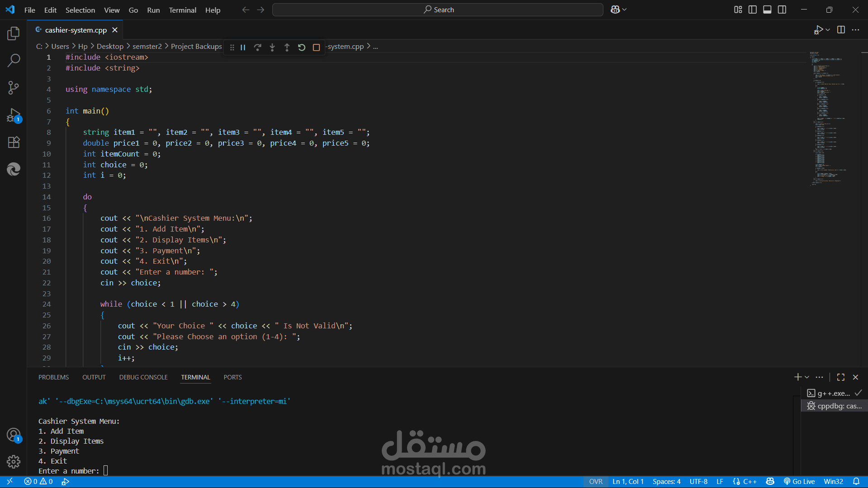Open the Help menu
This screenshot has width=868, height=488.
[x=213, y=10]
